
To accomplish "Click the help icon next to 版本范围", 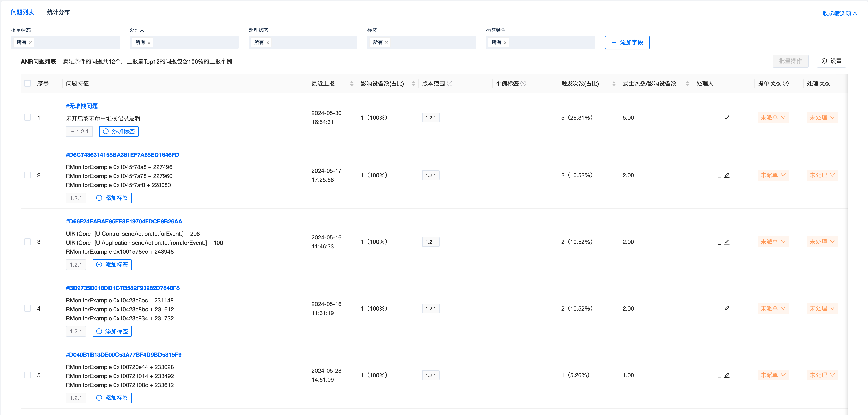I will click(450, 83).
